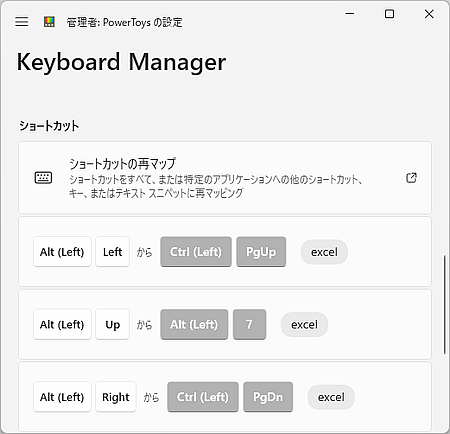450x434 pixels.
Task: Select the excel tag in PgUp row
Action: point(324,252)
